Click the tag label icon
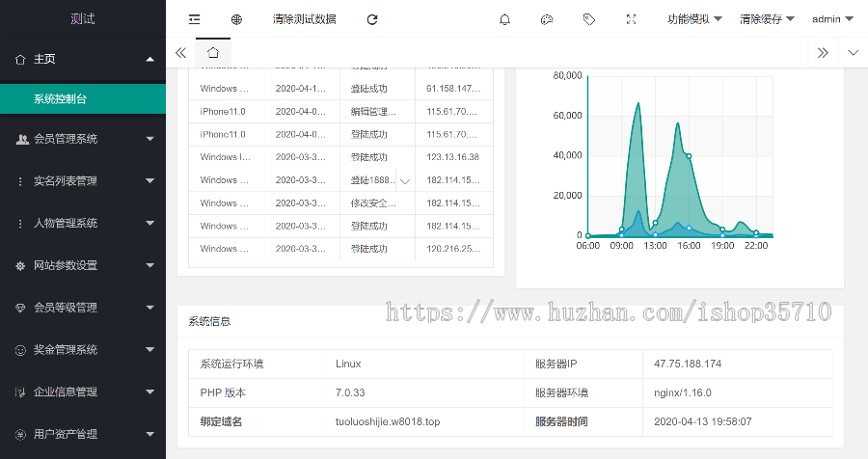Screen dimensions: 868x459 (x=589, y=19)
